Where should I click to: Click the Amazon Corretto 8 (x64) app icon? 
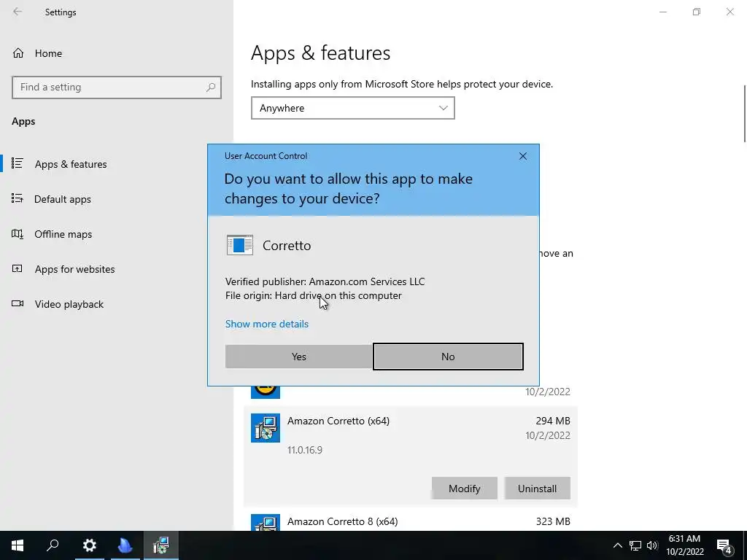coord(266,522)
